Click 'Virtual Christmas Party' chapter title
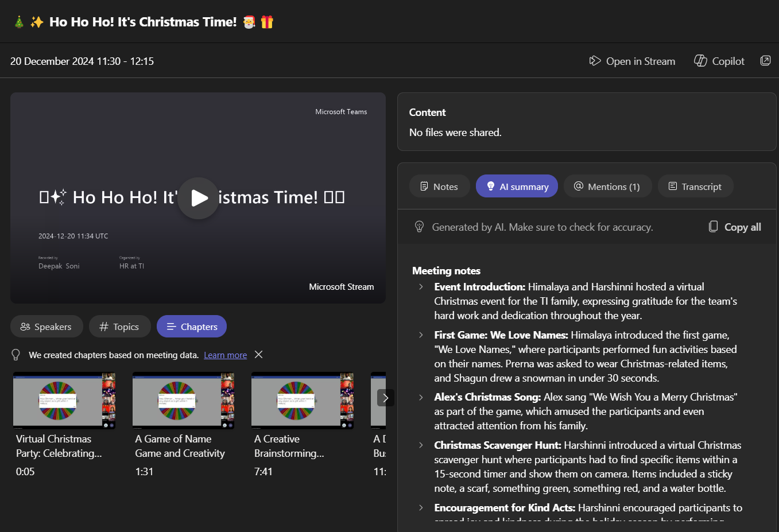779x532 pixels. (x=59, y=446)
